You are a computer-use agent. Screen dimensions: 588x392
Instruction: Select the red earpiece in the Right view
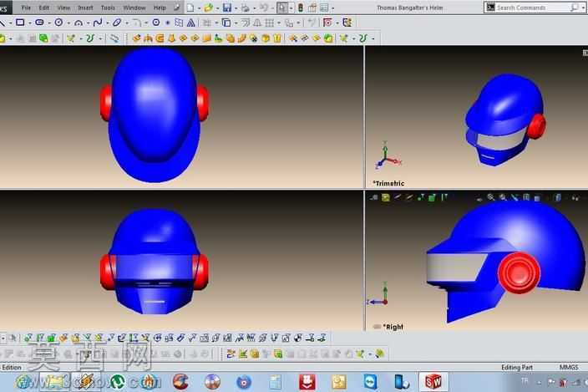coord(519,272)
